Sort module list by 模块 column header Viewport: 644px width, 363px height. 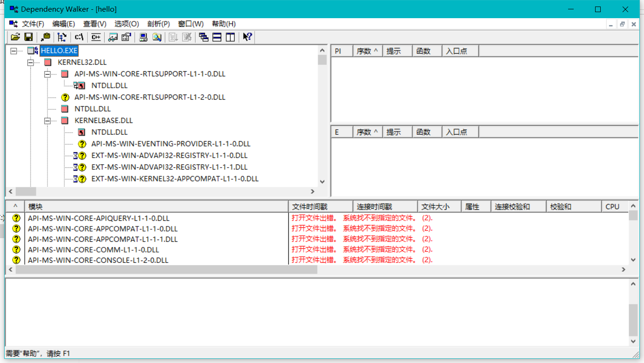tap(156, 206)
